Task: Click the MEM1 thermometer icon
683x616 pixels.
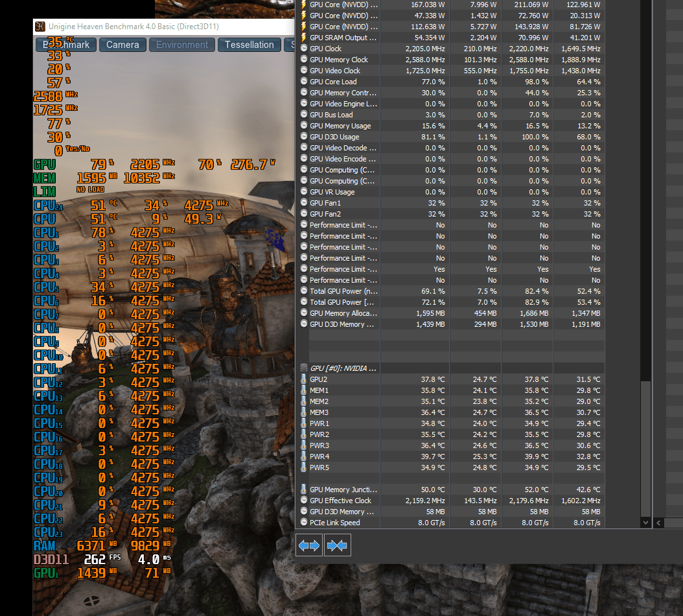Action: [304, 390]
